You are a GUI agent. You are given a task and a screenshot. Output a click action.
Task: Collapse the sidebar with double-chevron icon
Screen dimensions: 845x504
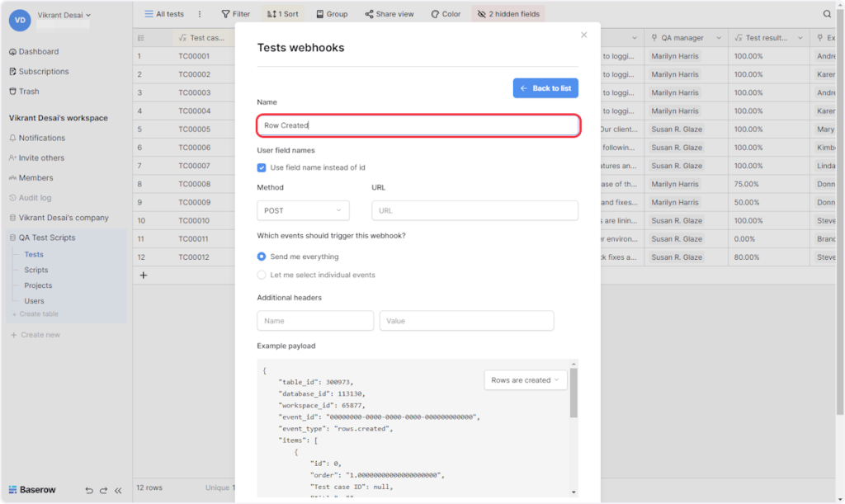[x=118, y=490]
